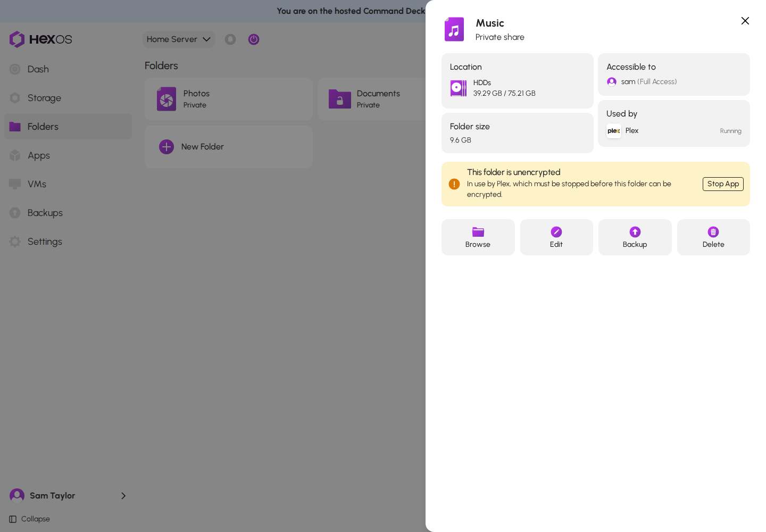Open Backups from the sidebar
766x532 pixels.
(68, 213)
